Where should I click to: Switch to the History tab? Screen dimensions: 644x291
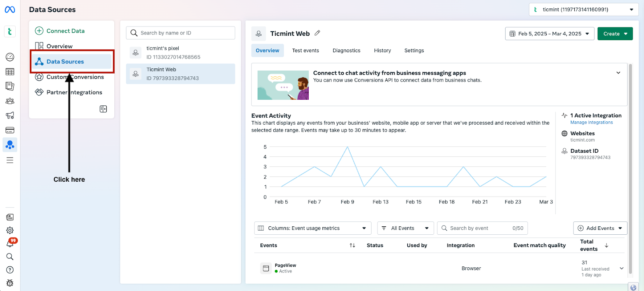pyautogui.click(x=382, y=51)
